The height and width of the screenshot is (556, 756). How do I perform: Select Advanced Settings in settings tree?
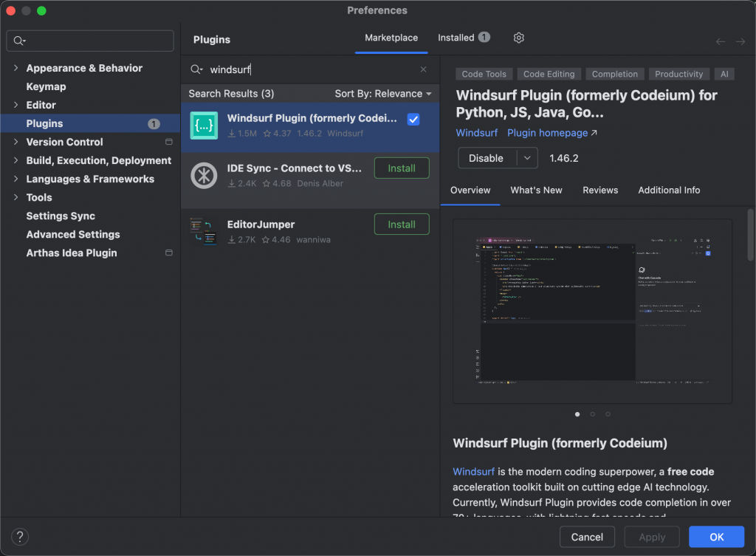(x=73, y=234)
